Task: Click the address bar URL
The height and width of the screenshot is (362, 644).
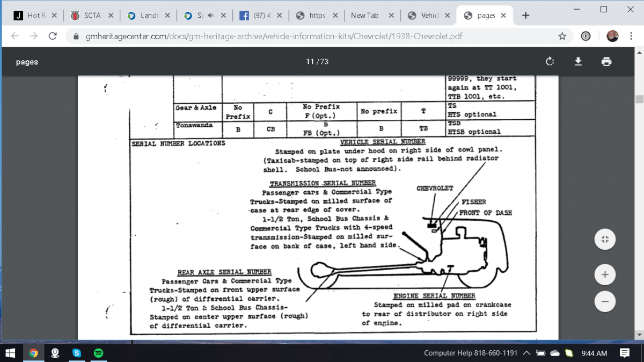Action: click(274, 37)
